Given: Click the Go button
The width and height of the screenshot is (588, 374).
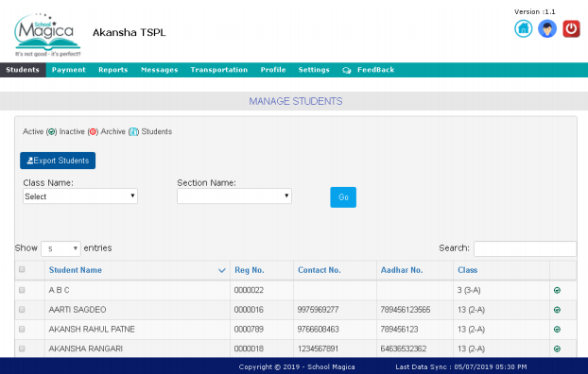Looking at the screenshot, I should coord(343,197).
